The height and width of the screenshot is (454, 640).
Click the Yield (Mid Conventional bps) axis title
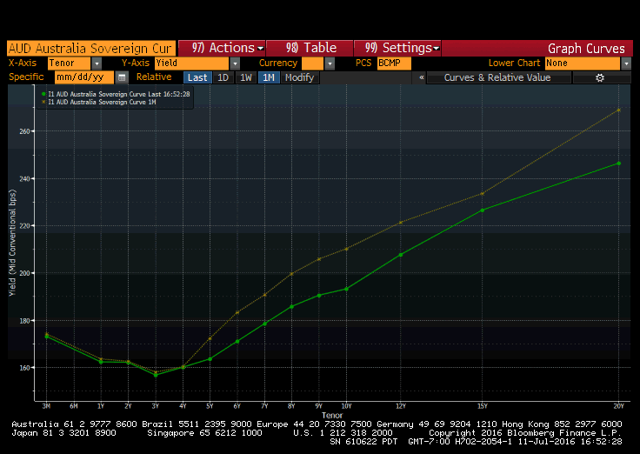[x=12, y=243]
